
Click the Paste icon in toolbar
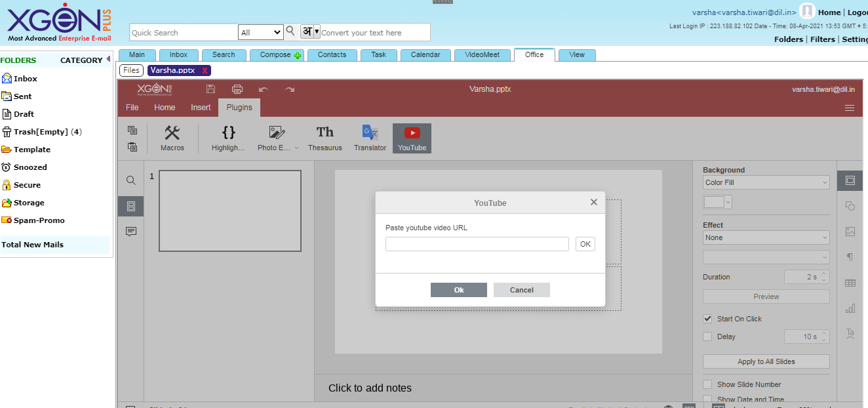pyautogui.click(x=132, y=147)
